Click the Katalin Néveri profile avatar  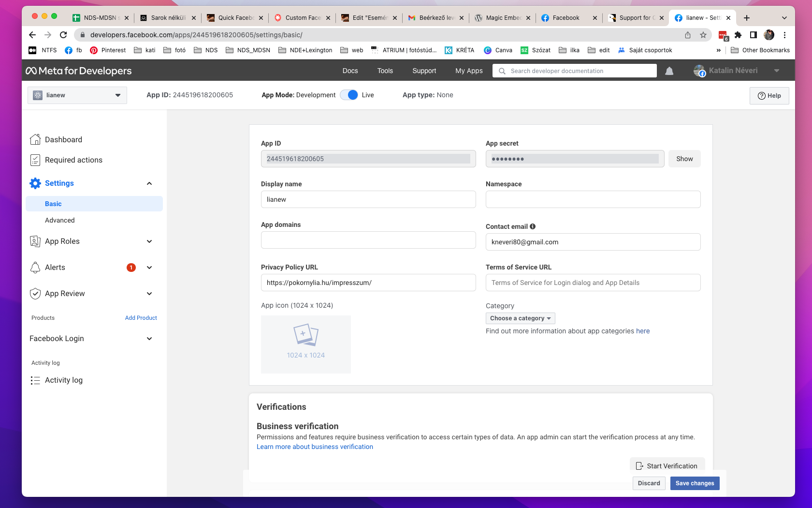699,71
